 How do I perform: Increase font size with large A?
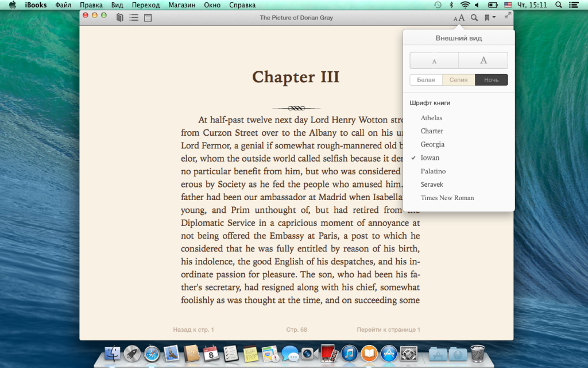(483, 60)
